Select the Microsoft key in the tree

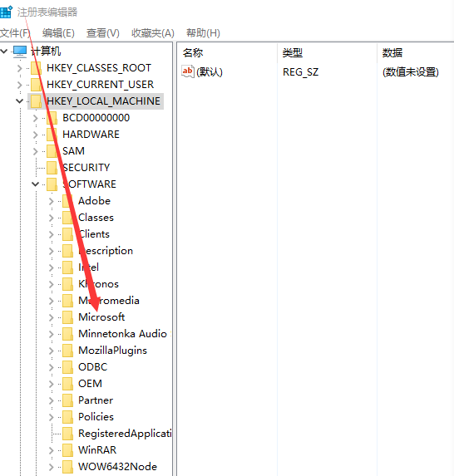pos(101,317)
